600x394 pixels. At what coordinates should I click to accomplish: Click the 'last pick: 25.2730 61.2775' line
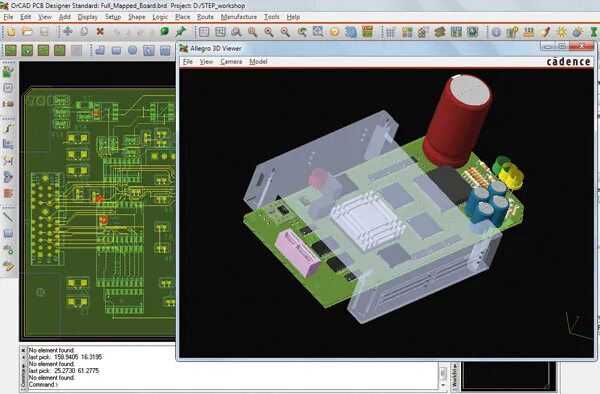[x=64, y=371]
